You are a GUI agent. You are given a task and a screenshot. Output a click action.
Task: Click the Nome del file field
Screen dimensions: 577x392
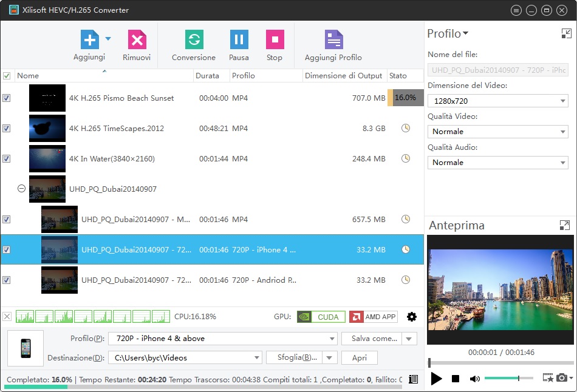[x=497, y=70]
